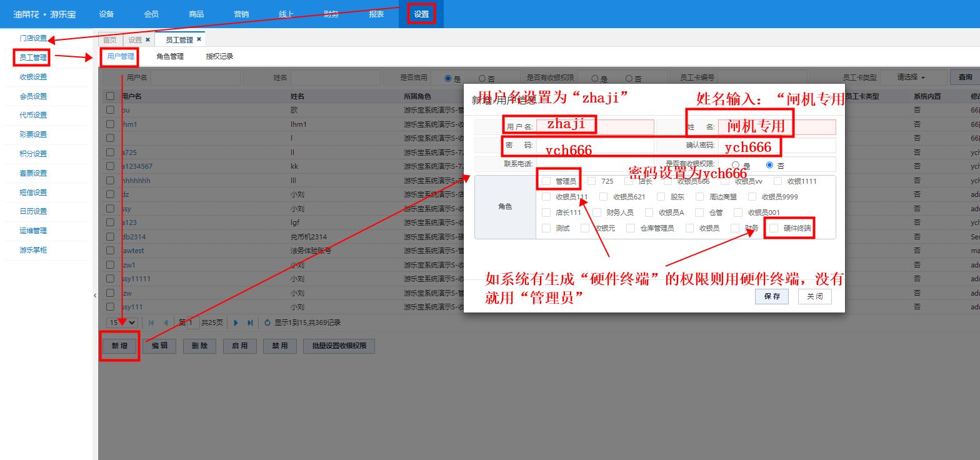This screenshot has width=980, height=460.
Task: Jump to last page of user list
Action: (250, 323)
